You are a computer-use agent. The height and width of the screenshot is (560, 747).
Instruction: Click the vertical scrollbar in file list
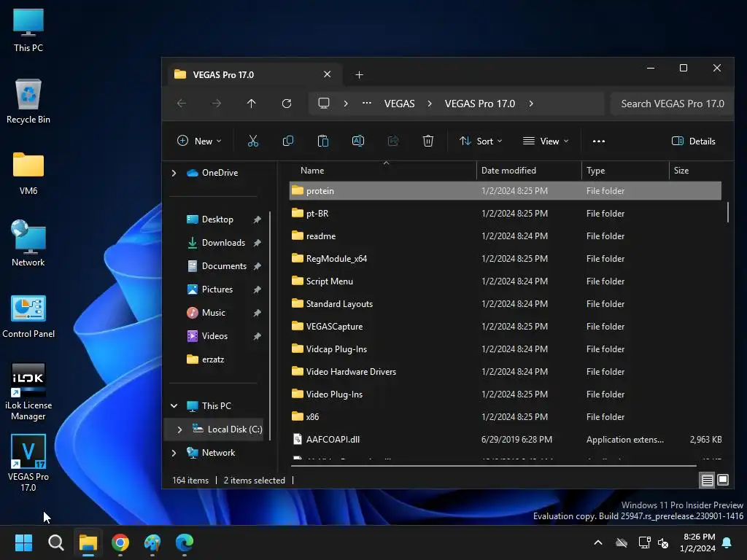coord(728,212)
